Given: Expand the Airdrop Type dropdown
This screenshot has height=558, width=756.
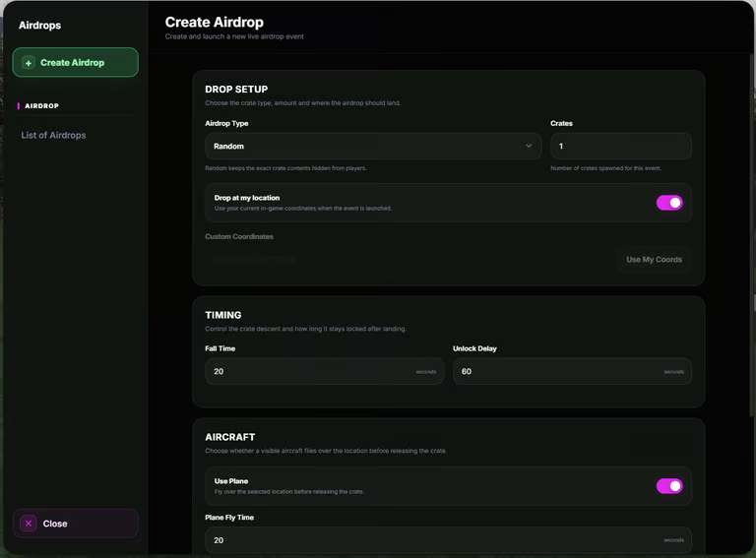Looking at the screenshot, I should [373, 146].
